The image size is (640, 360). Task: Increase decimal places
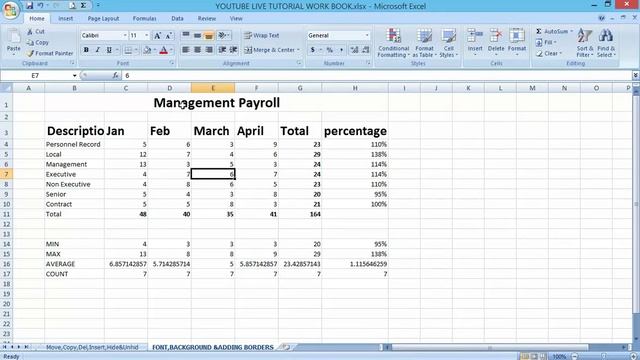[354, 50]
